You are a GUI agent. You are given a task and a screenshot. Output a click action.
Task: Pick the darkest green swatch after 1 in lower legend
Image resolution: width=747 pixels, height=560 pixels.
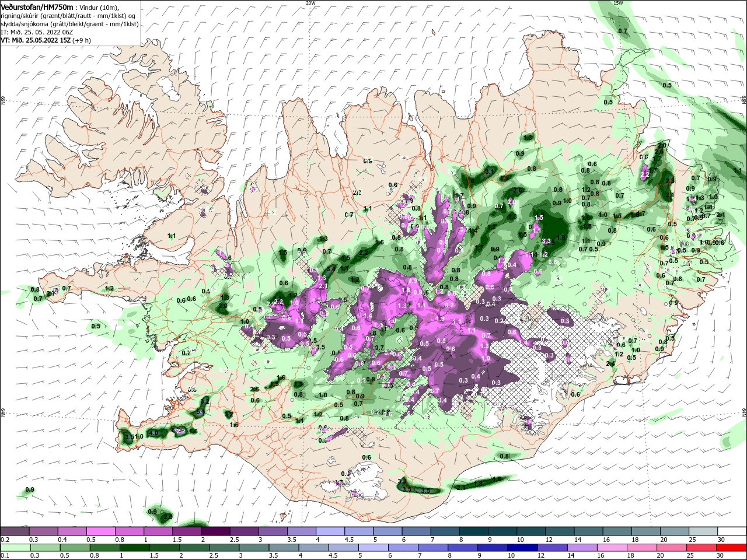click(134, 548)
